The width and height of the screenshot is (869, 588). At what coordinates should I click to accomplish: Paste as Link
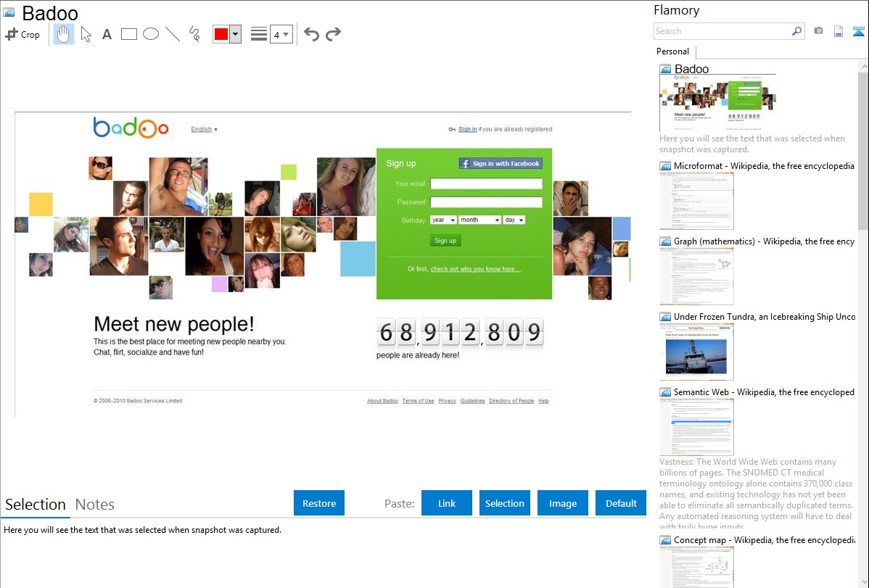point(447,503)
